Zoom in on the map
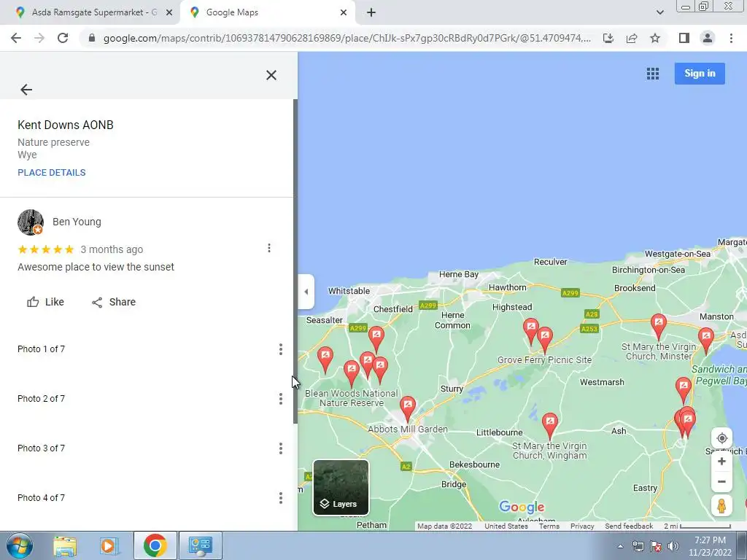The image size is (747, 560). 721,462
